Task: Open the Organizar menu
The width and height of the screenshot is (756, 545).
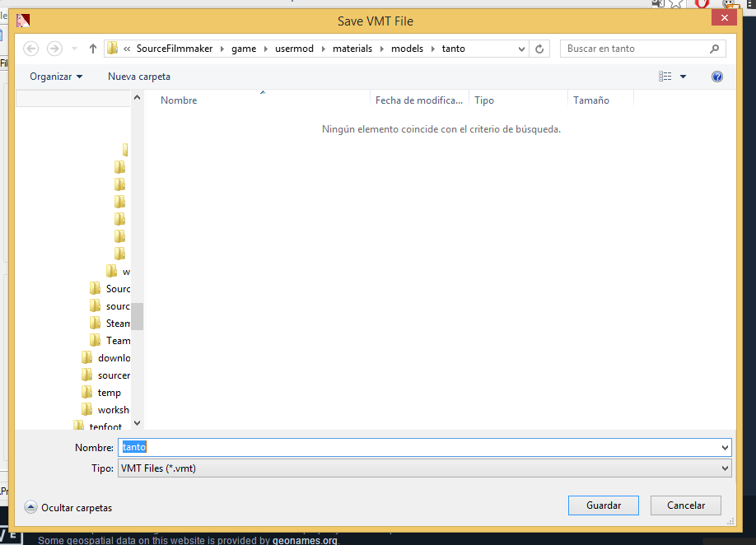Action: (56, 77)
